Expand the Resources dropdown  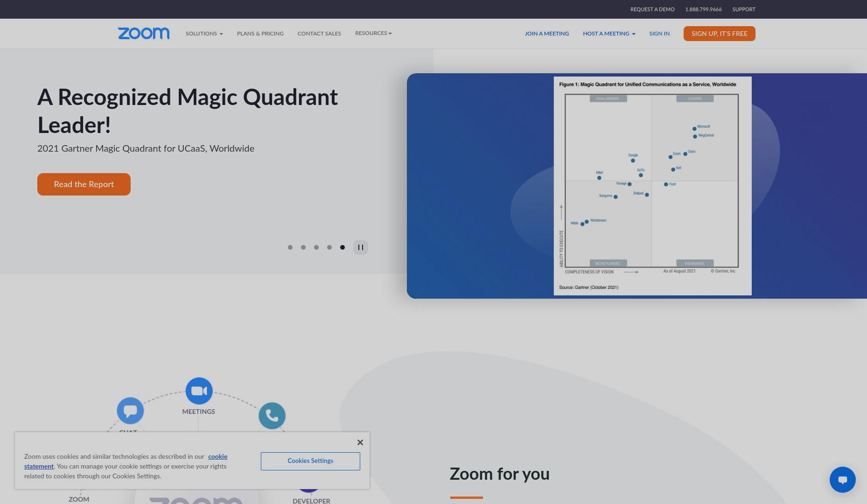point(373,33)
